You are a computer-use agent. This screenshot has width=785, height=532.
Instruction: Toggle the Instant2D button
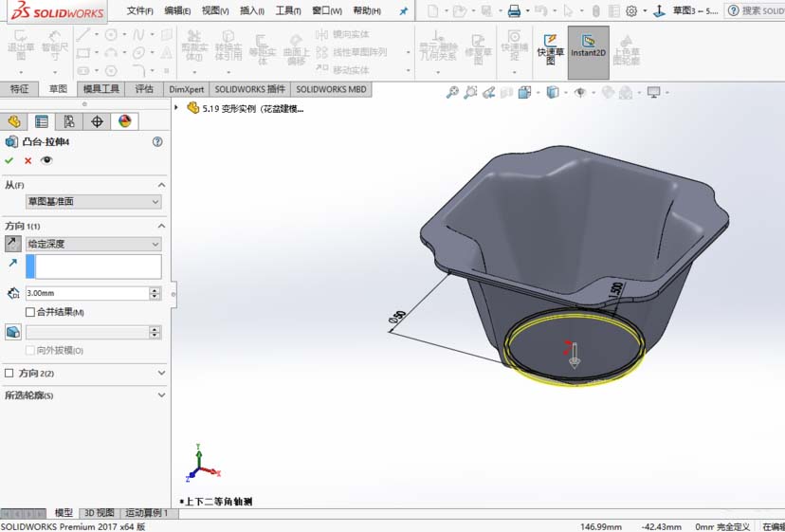click(588, 52)
